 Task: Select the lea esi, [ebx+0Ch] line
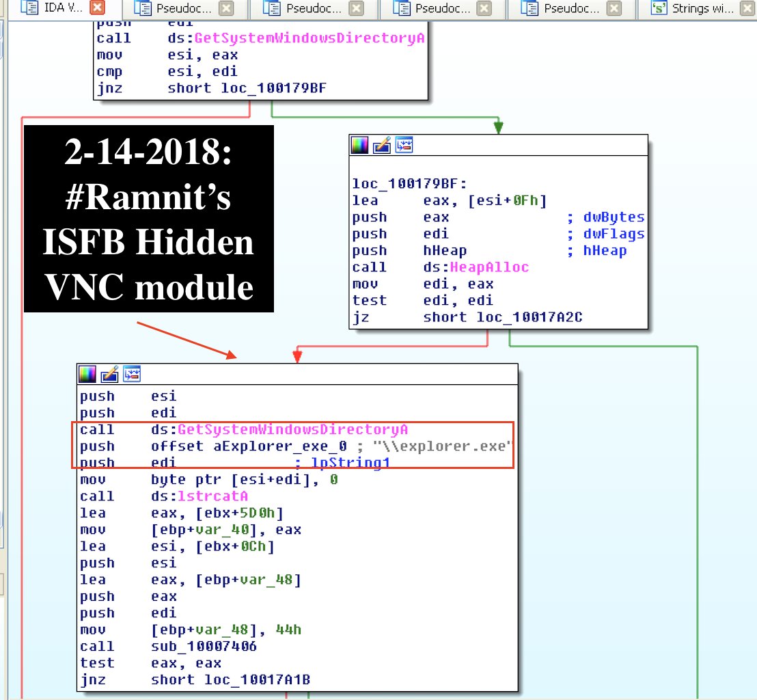(178, 546)
